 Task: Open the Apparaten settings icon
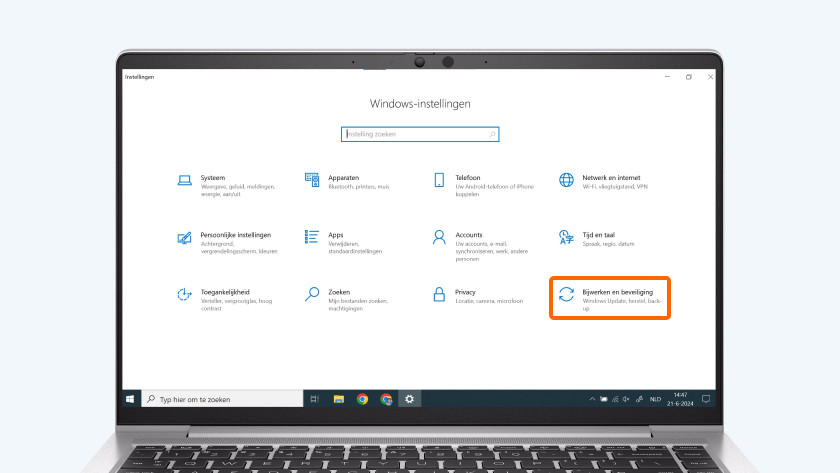[x=312, y=180]
